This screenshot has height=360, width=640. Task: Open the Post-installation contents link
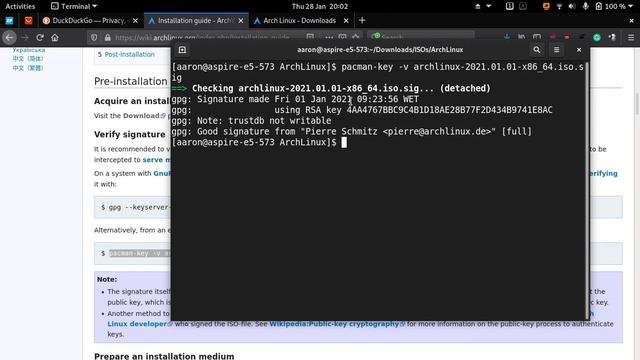(x=129, y=54)
